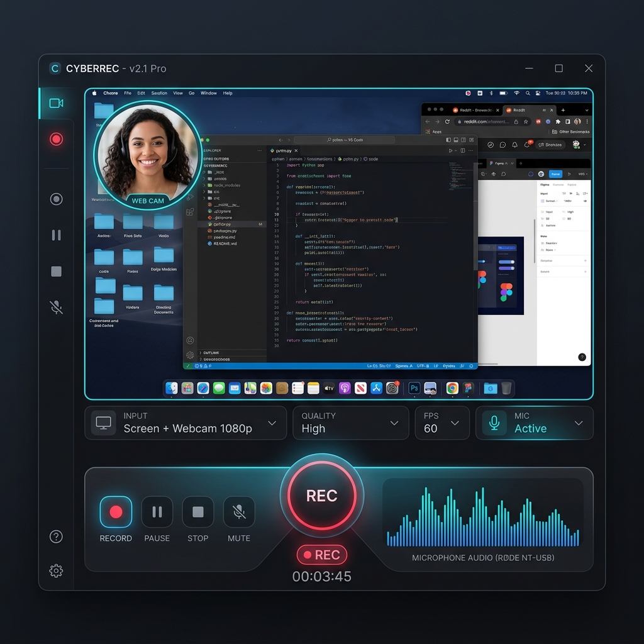Viewport: 644px width, 644px height.
Task: Open Safari from the dock
Action: [x=203, y=388]
